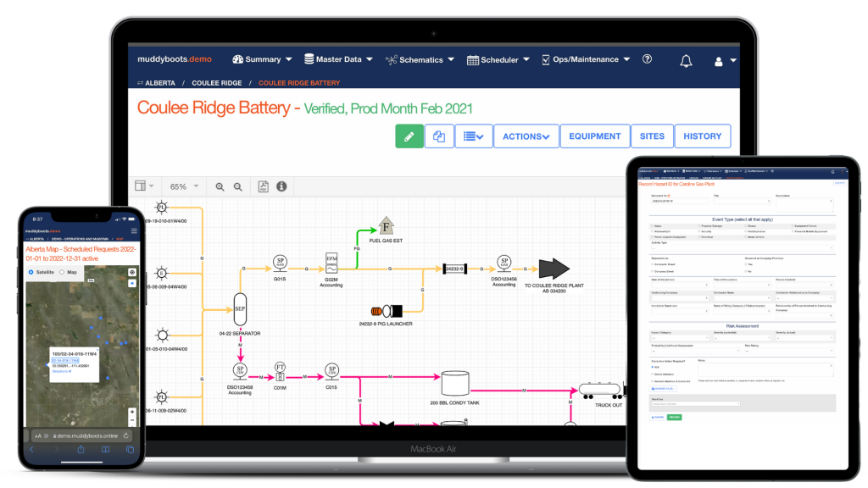Select the Satellite radio option on phone map
The height and width of the screenshot is (488, 868).
31,272
